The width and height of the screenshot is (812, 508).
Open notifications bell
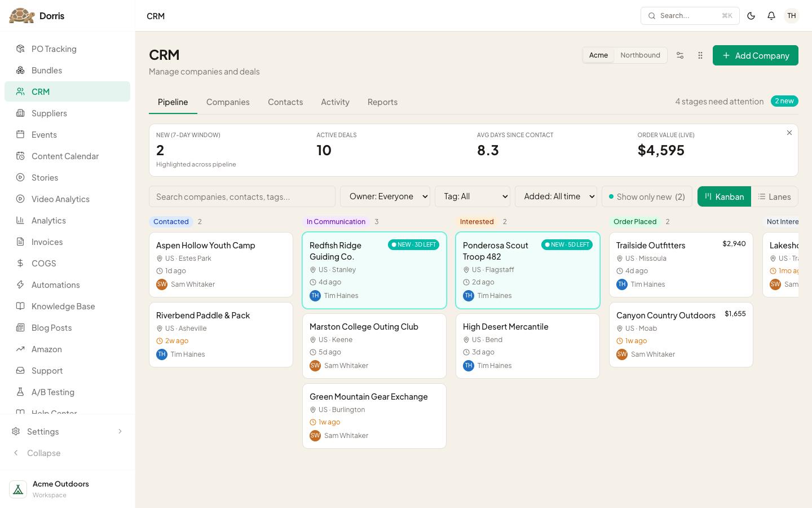click(x=771, y=16)
